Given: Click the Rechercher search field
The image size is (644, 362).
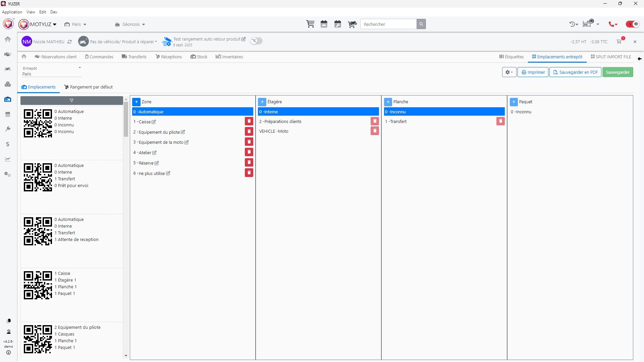Looking at the screenshot, I should 388,24.
